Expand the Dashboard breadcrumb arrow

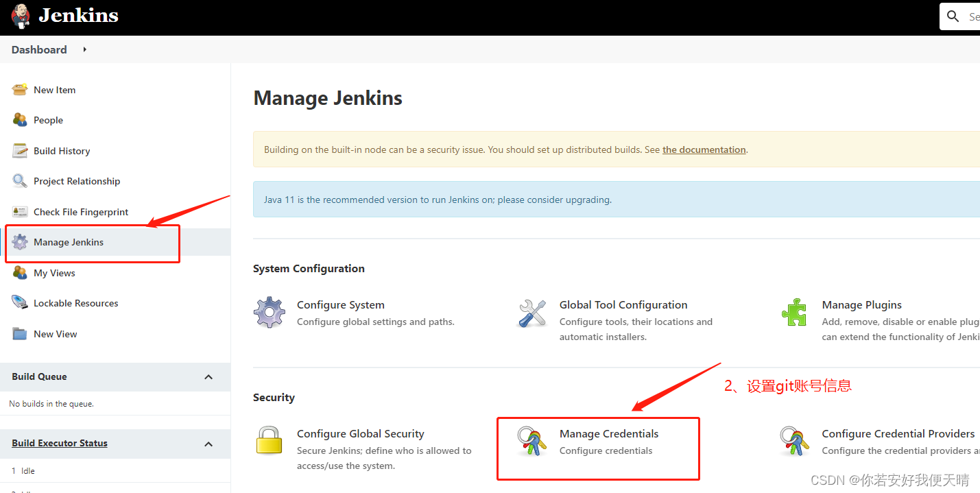(85, 49)
